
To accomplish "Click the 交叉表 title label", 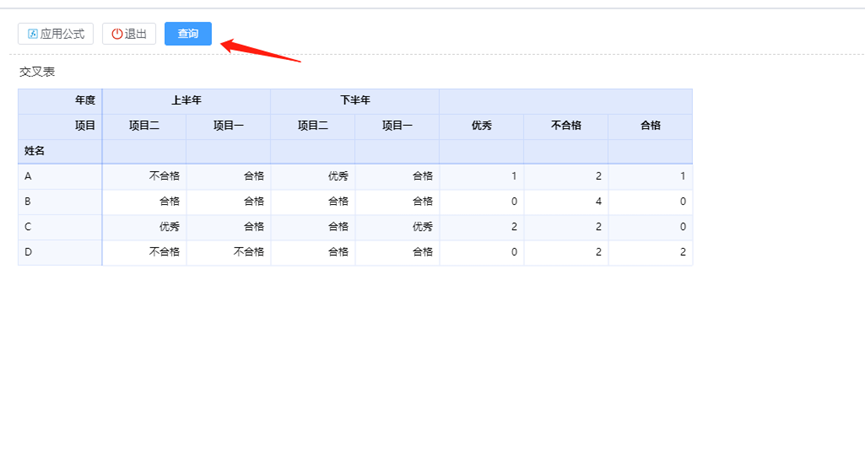I will click(x=37, y=72).
